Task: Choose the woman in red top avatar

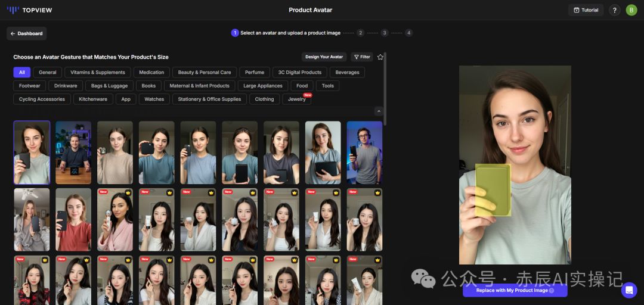Action: tap(73, 220)
